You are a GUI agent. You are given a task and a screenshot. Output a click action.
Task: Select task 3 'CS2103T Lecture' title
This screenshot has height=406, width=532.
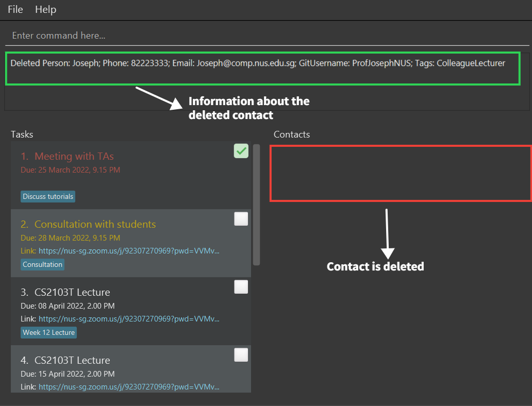coord(72,292)
